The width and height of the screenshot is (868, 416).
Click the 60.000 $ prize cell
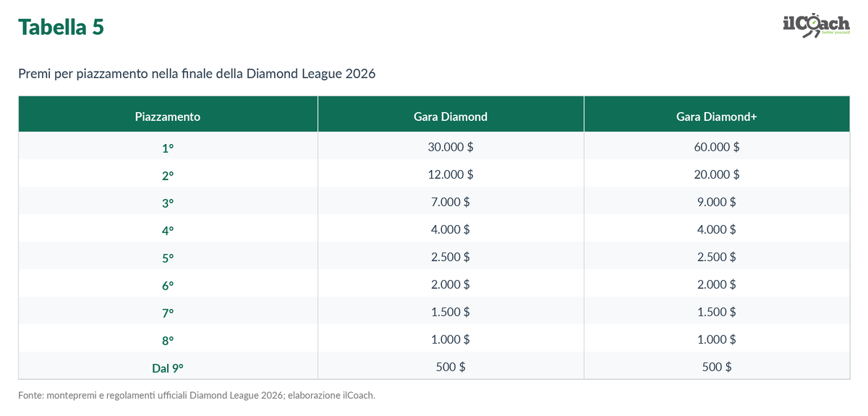(717, 147)
